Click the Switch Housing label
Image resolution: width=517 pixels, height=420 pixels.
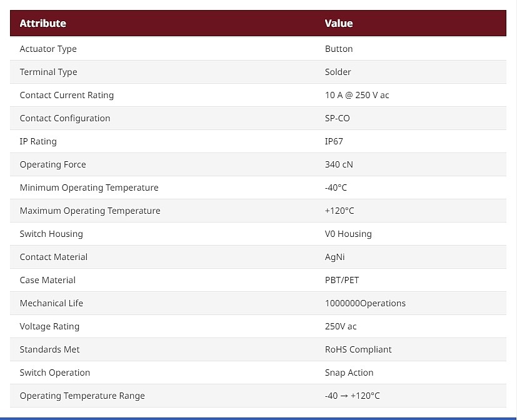(x=51, y=234)
